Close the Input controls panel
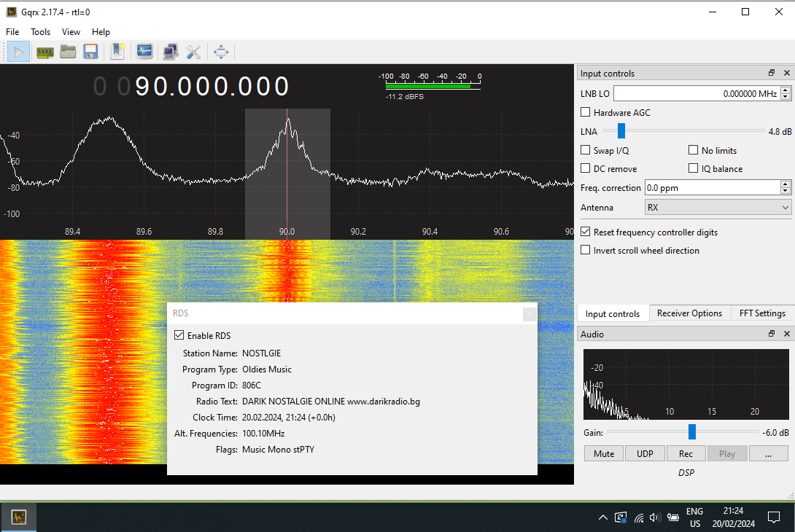The width and height of the screenshot is (795, 532). pos(787,73)
